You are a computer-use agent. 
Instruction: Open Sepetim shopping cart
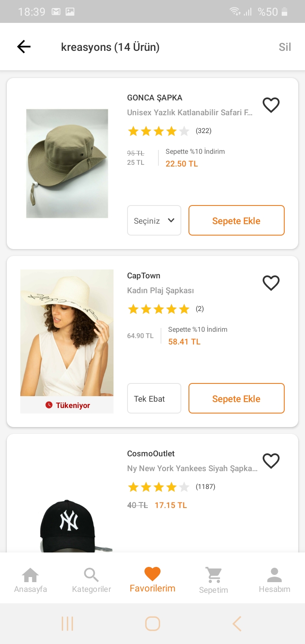point(213,580)
